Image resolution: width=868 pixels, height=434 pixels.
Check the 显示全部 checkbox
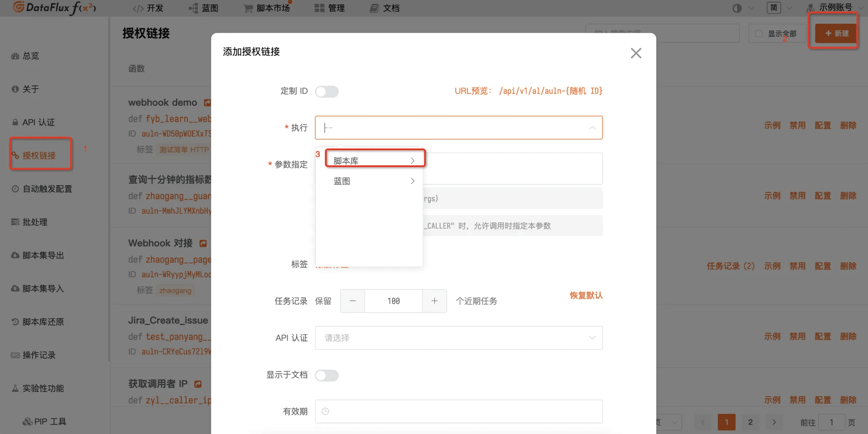(759, 34)
